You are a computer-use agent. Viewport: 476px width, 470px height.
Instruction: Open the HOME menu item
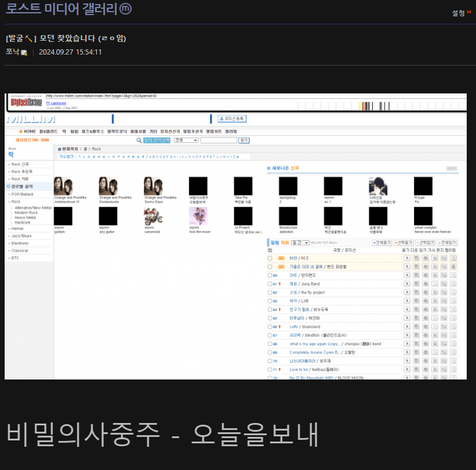tap(28, 132)
